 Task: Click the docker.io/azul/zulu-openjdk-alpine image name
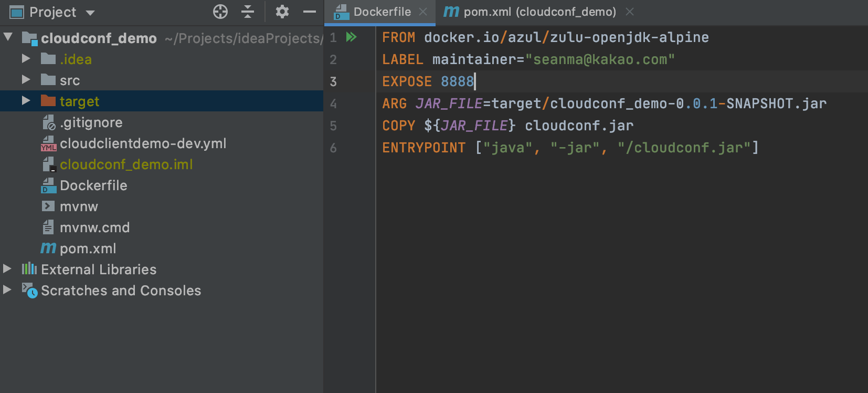566,37
